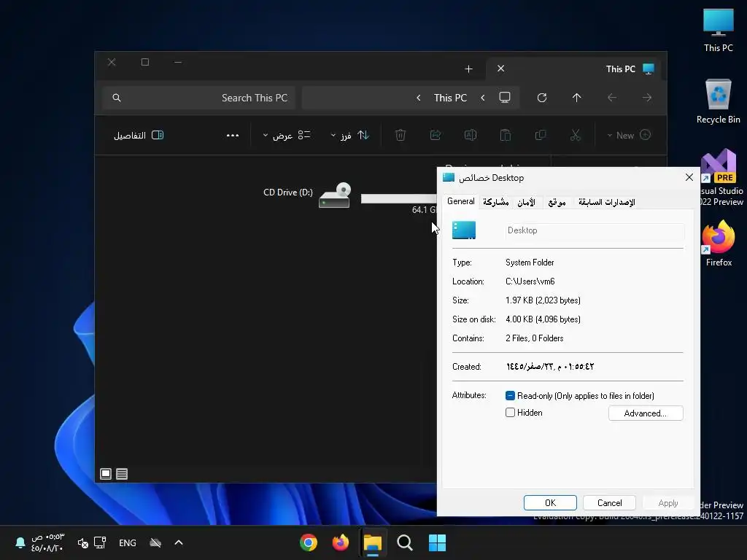Open the Windows Start button

click(x=437, y=542)
